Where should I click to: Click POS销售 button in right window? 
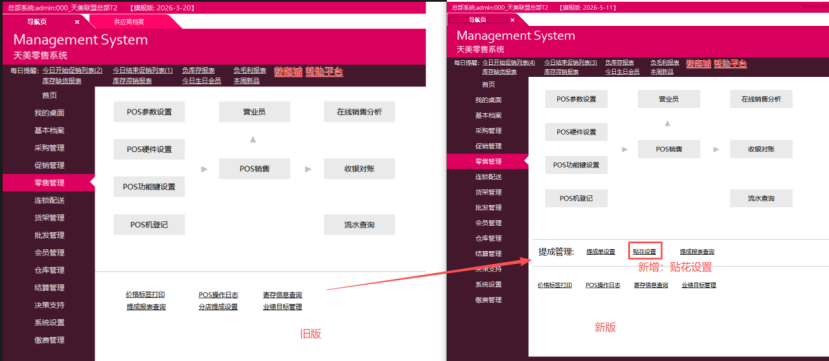tap(669, 149)
